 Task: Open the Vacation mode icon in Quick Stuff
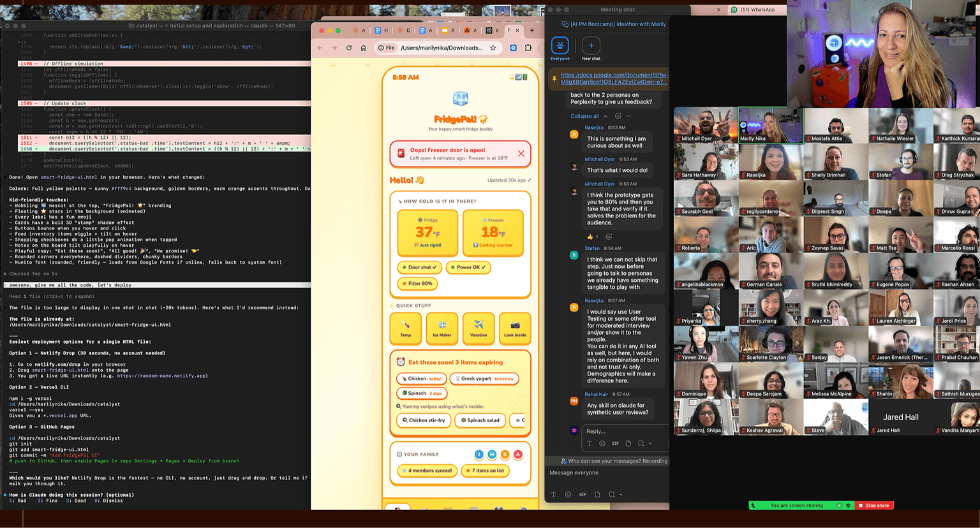click(x=479, y=328)
